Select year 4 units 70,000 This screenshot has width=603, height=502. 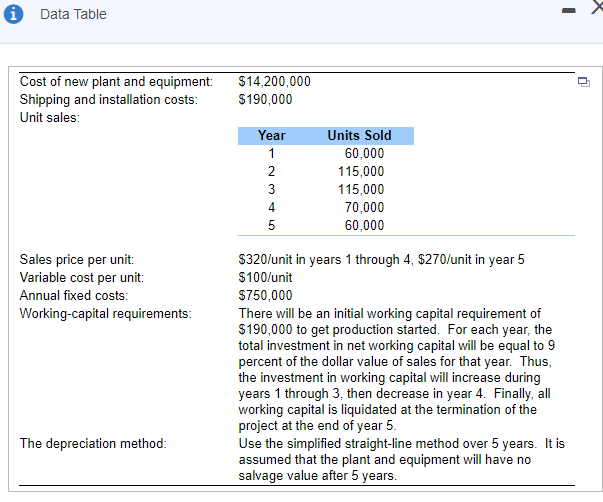pos(364,207)
